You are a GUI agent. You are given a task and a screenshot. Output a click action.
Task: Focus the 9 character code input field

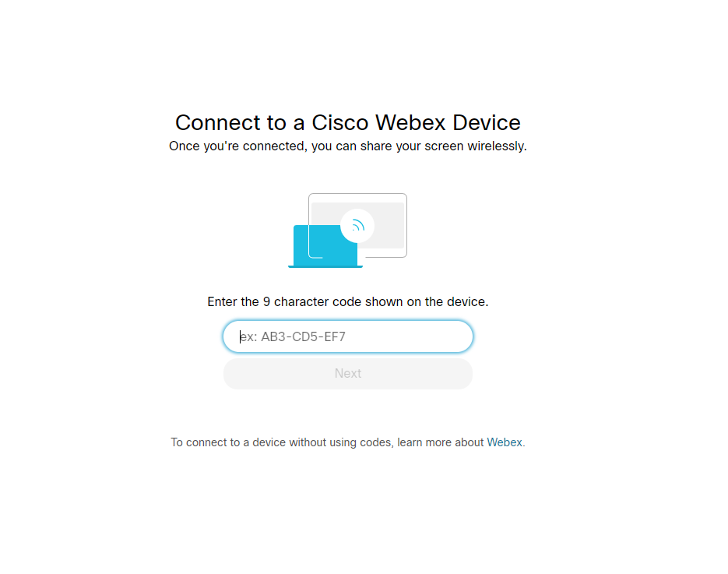[x=348, y=336]
